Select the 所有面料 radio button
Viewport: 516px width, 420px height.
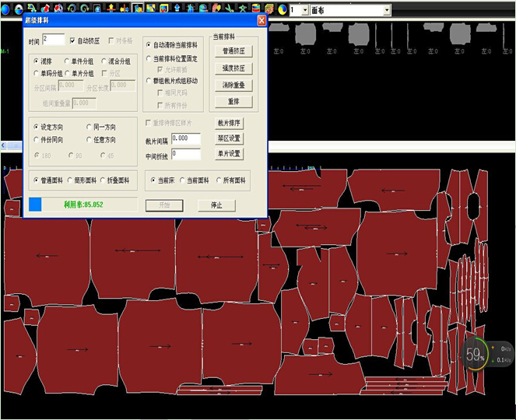click(x=219, y=180)
